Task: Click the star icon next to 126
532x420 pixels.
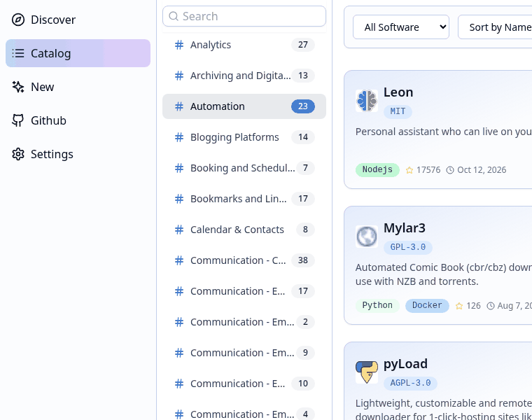Action: [x=459, y=306]
